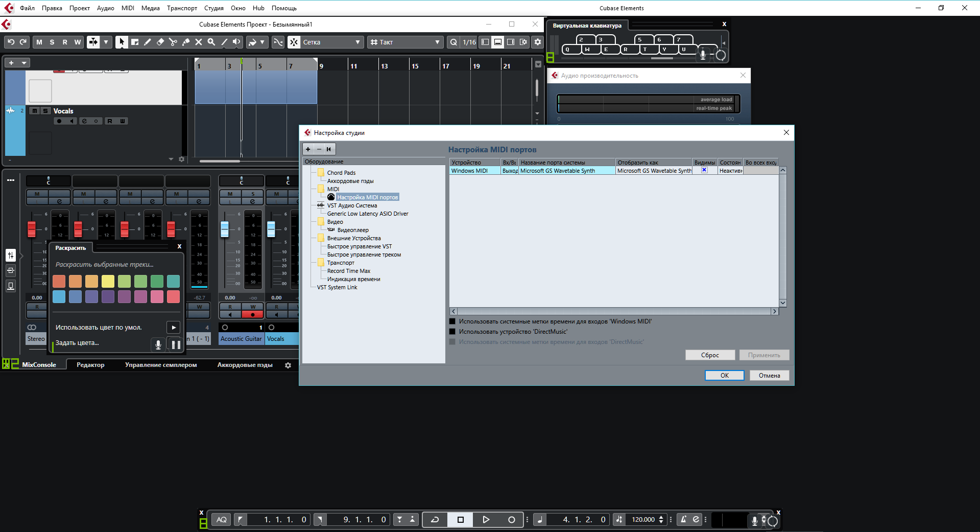Open track presets dropdown beside add track
The height and width of the screenshot is (532, 980).
pos(24,63)
